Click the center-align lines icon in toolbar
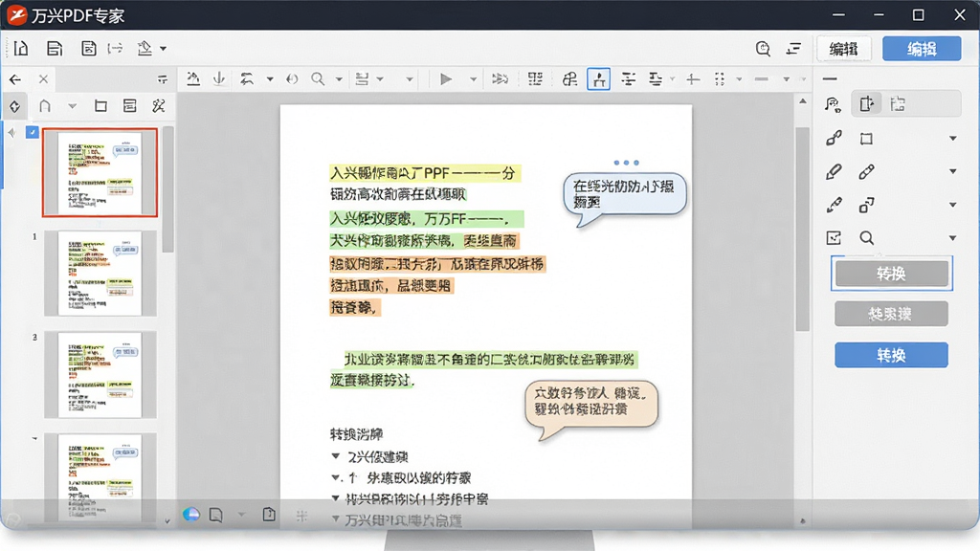The height and width of the screenshot is (551, 980). coord(628,78)
